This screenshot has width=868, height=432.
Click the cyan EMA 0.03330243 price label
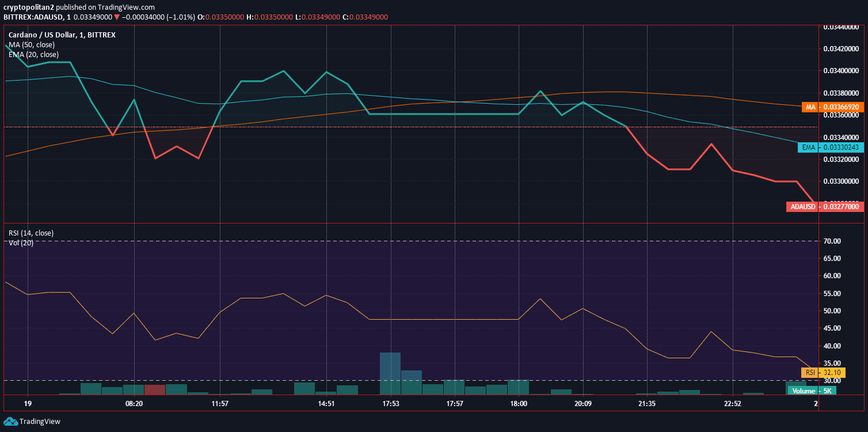(x=831, y=147)
